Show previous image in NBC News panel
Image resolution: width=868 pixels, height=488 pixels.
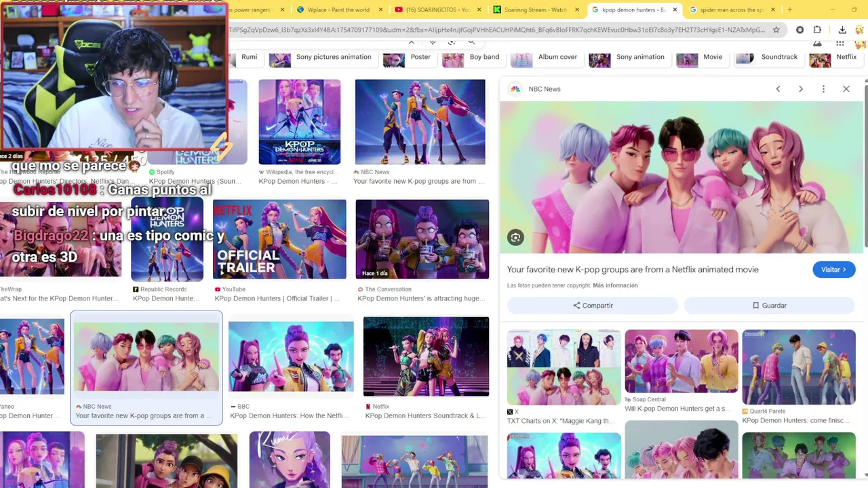coord(778,89)
